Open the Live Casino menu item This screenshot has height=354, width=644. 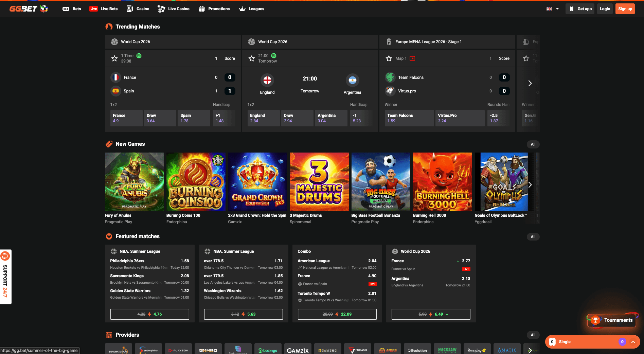coord(173,9)
